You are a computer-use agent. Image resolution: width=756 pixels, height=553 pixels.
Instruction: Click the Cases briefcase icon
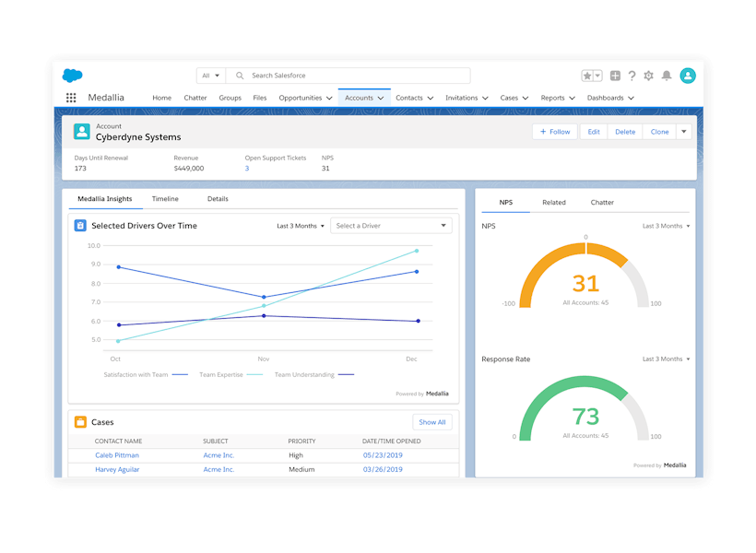(x=80, y=422)
